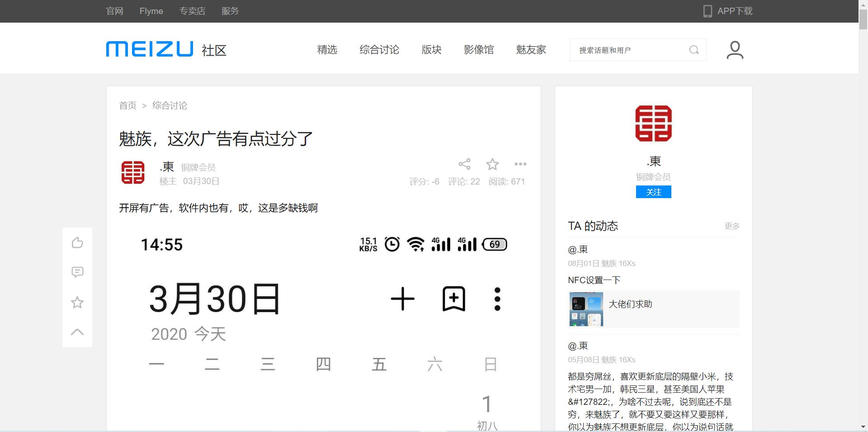Click the author avatar of .東

click(132, 172)
